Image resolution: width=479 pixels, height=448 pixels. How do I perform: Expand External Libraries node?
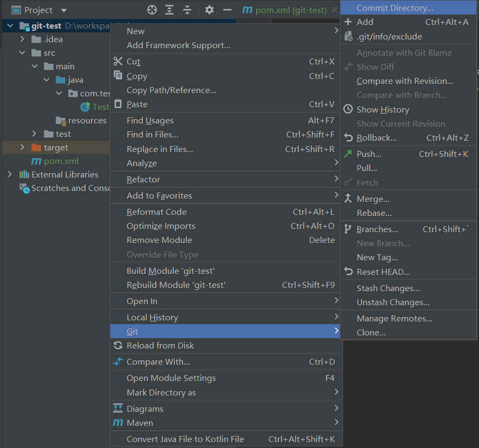10,174
